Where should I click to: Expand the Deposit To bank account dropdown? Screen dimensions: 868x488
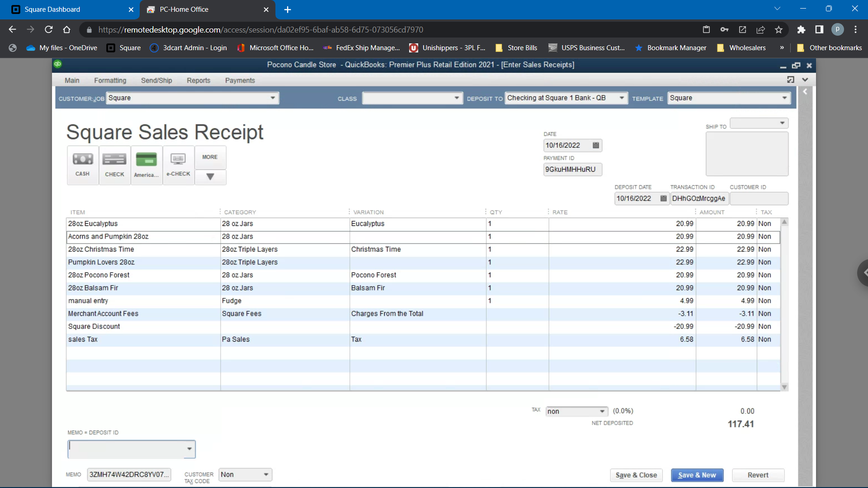[x=622, y=98]
